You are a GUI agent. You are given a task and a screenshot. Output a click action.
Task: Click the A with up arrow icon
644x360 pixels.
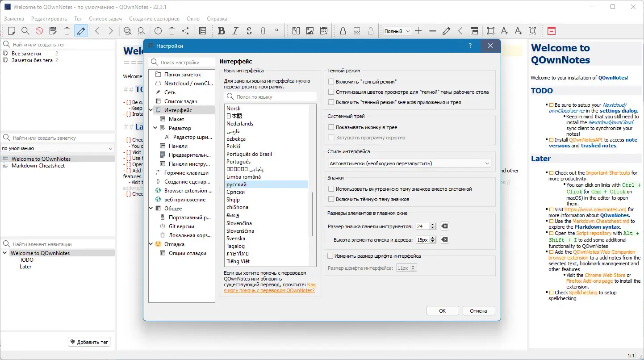(505, 31)
